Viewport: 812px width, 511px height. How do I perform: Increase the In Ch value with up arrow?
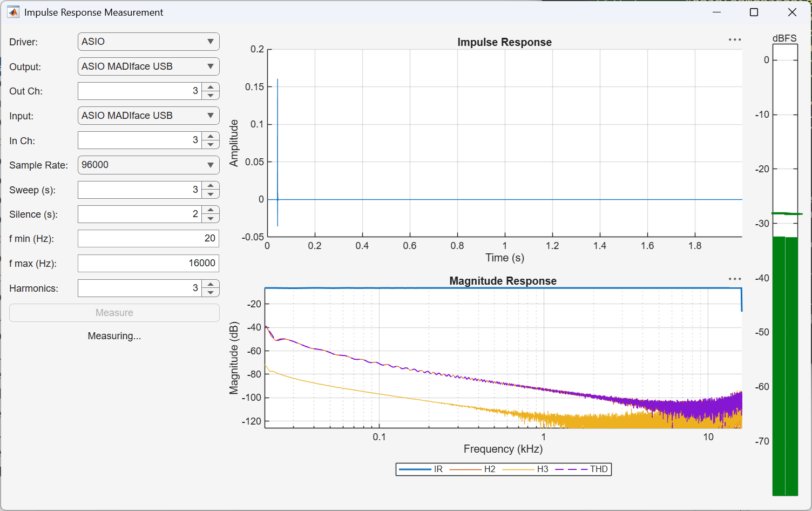click(211, 136)
